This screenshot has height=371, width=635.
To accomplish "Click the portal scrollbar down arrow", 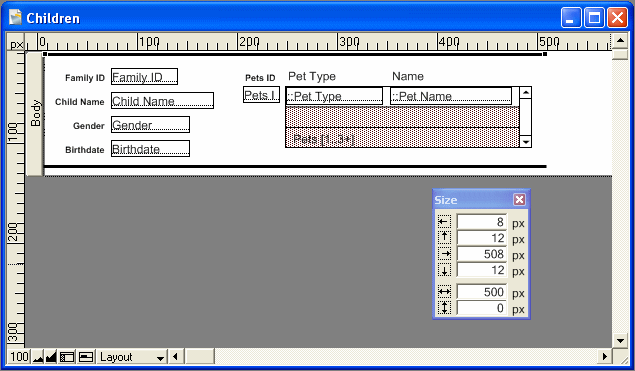I will 526,141.
